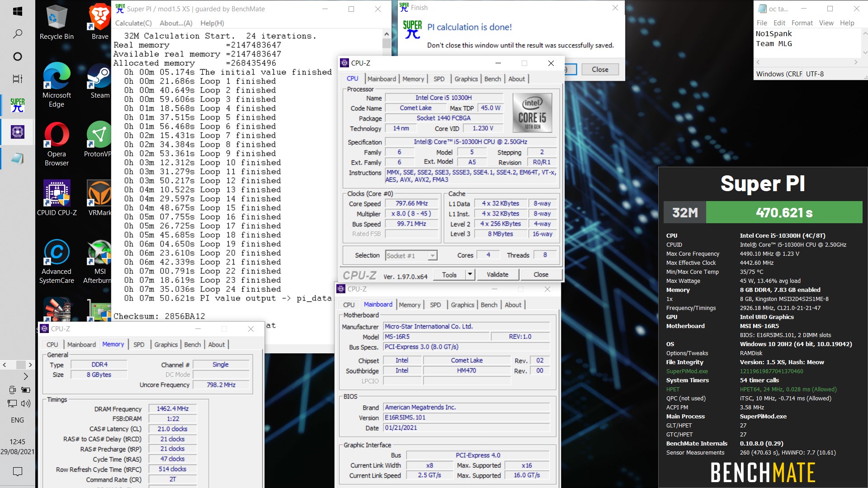This screenshot has width=868, height=488.
Task: Click Checksum: 2856BA12 text
Action: (159, 316)
